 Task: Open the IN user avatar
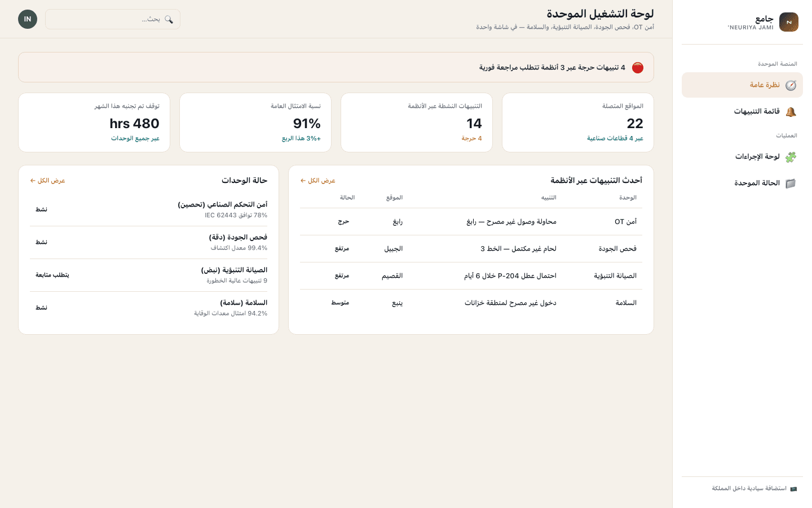(x=28, y=19)
